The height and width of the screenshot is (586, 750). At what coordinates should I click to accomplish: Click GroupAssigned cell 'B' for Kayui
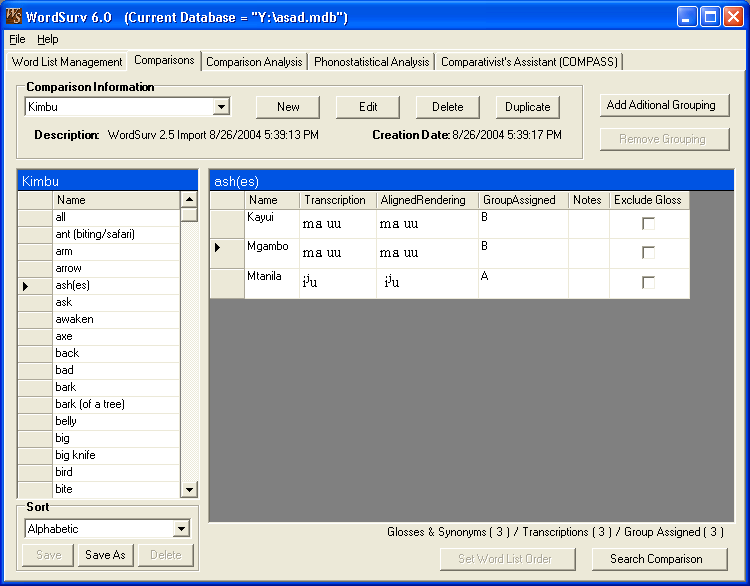pos(523,224)
